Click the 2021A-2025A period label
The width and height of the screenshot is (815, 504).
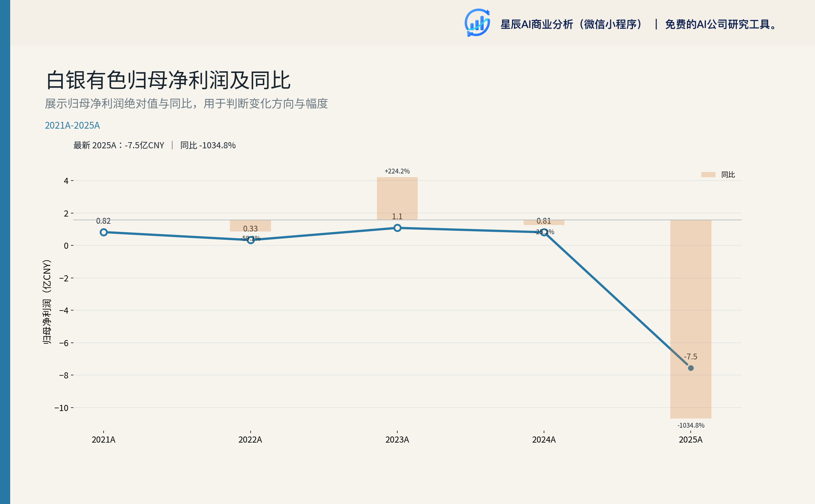72,125
